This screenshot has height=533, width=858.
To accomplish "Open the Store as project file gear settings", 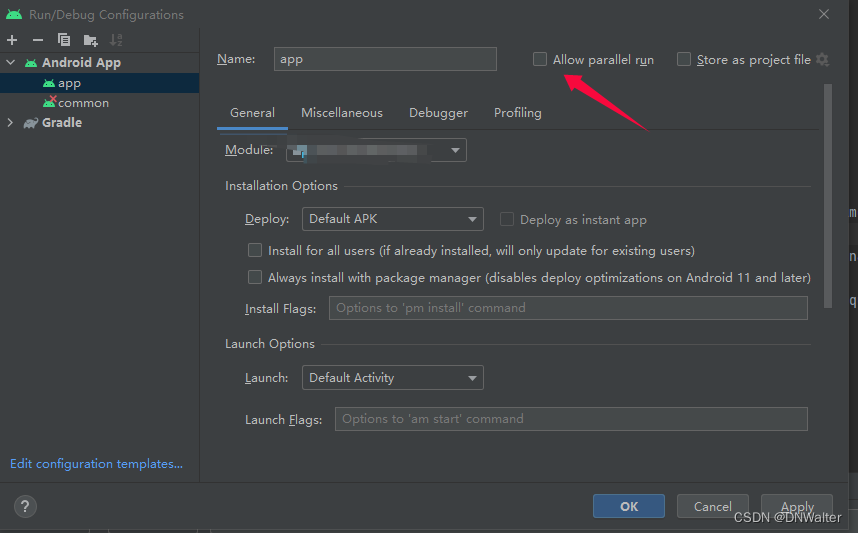I will click(x=822, y=59).
